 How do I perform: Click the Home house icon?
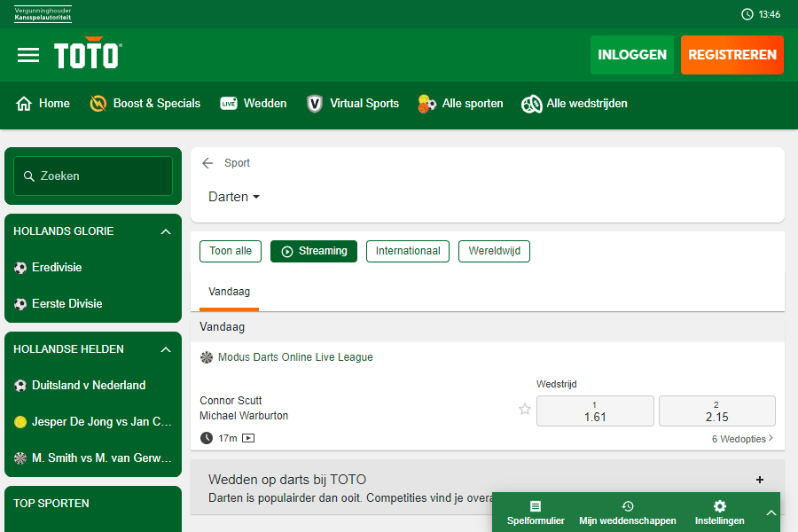pos(23,104)
